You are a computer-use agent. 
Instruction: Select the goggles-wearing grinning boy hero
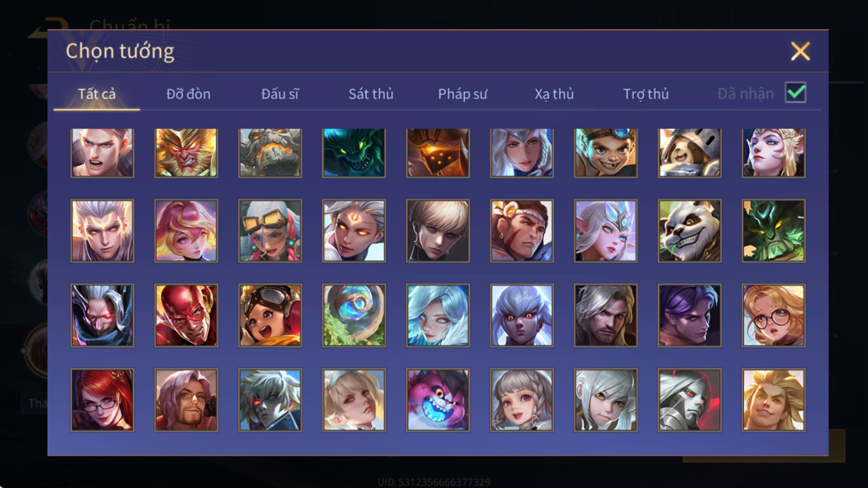[605, 153]
